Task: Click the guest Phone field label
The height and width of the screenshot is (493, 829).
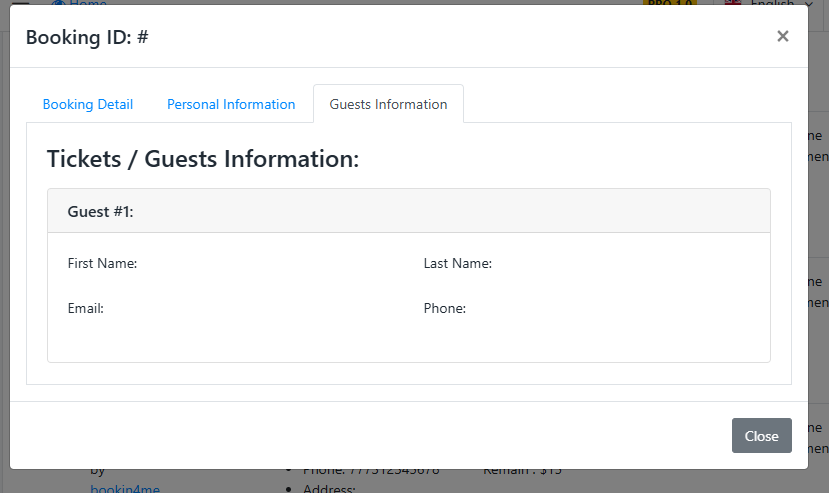Action: click(445, 308)
